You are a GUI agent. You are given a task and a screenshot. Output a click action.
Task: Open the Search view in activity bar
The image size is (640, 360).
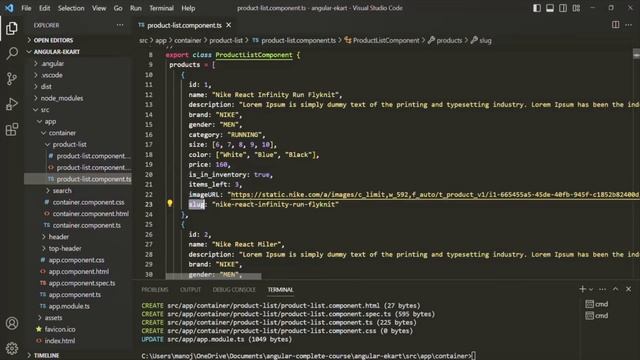[x=12, y=53]
